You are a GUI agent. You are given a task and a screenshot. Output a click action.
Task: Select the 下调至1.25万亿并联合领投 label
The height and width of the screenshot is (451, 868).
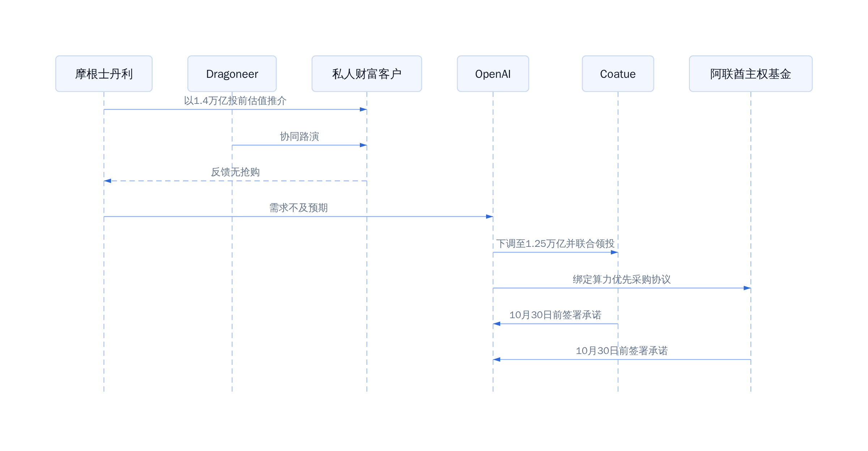pos(555,244)
